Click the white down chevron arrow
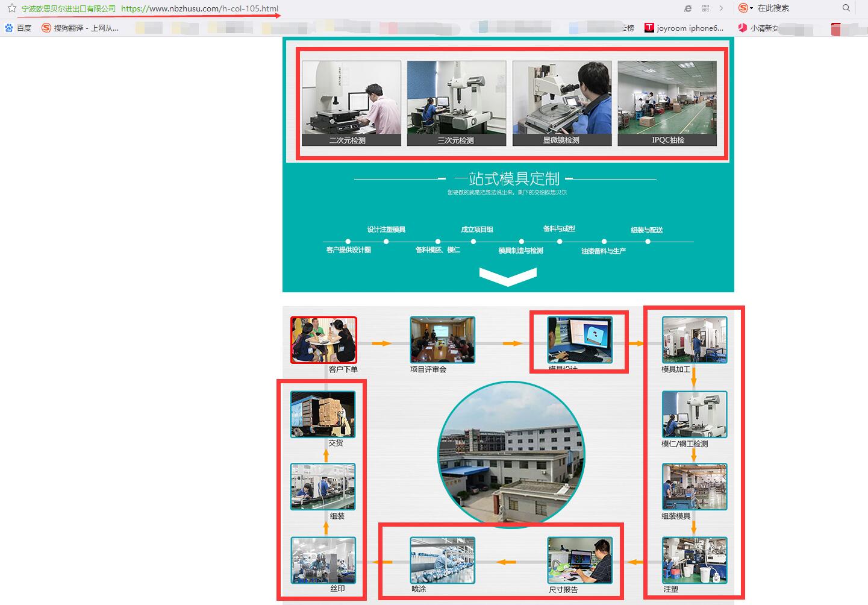 pyautogui.click(x=508, y=277)
